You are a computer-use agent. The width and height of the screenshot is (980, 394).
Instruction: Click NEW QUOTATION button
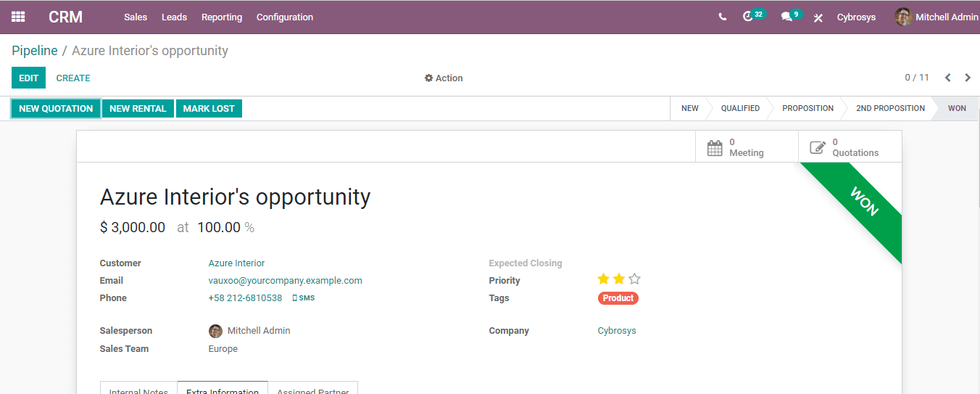tap(56, 108)
